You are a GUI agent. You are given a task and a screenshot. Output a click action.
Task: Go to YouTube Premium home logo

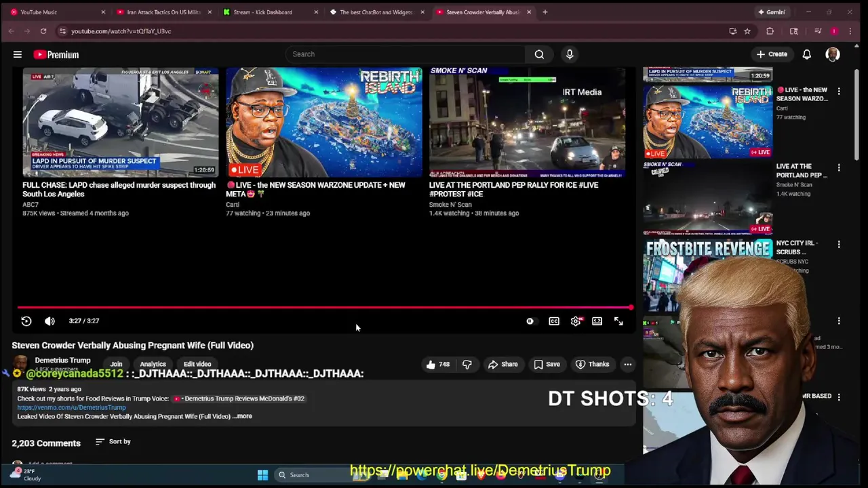click(x=56, y=54)
